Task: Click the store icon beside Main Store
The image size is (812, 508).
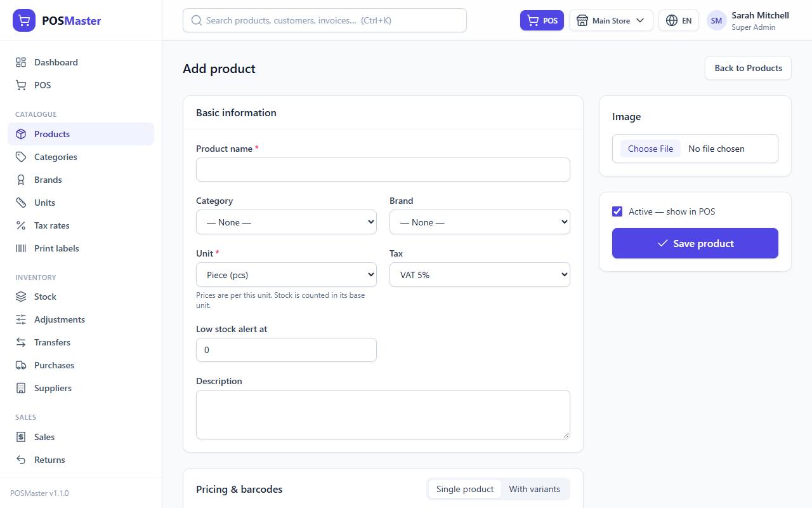Action: [x=582, y=20]
